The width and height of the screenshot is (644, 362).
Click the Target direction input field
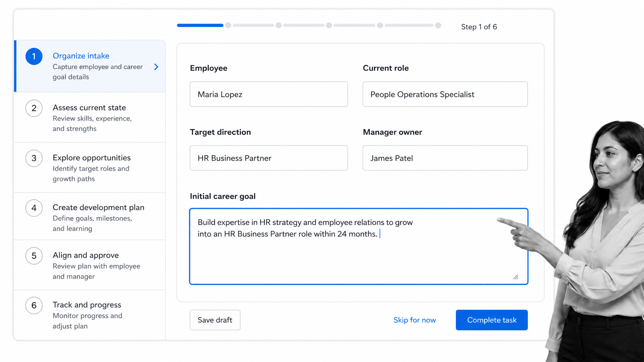(269, 158)
